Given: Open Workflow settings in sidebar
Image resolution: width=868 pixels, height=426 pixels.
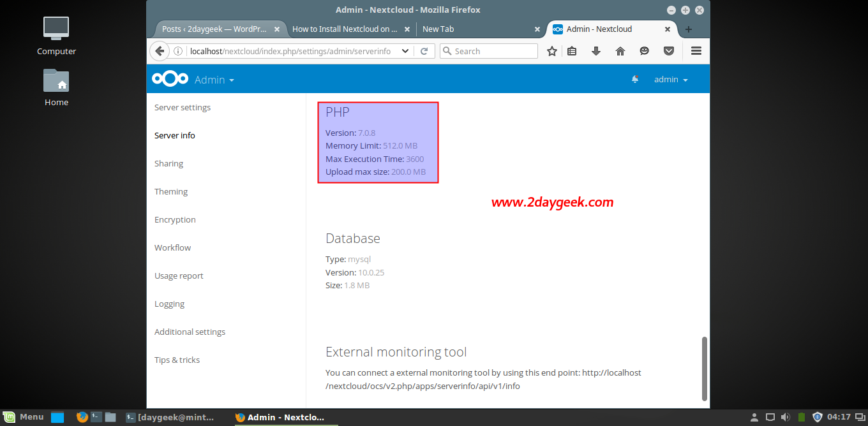Looking at the screenshot, I should (172, 247).
